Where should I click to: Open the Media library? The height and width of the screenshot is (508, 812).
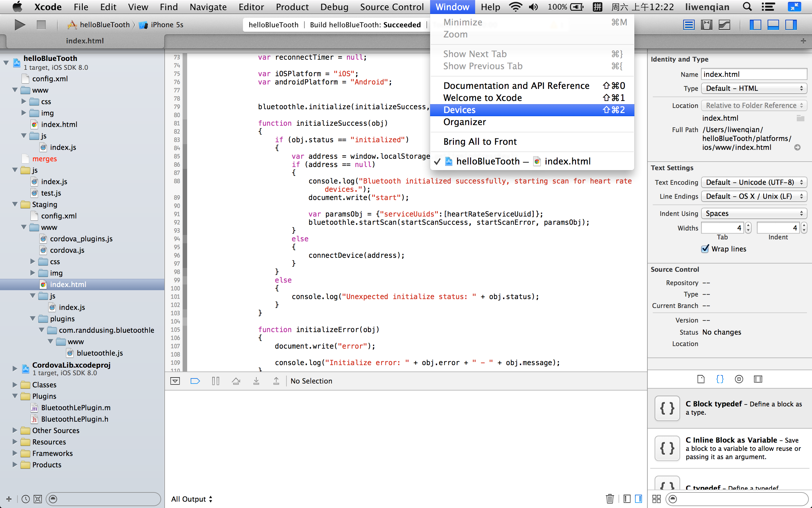coord(758,379)
